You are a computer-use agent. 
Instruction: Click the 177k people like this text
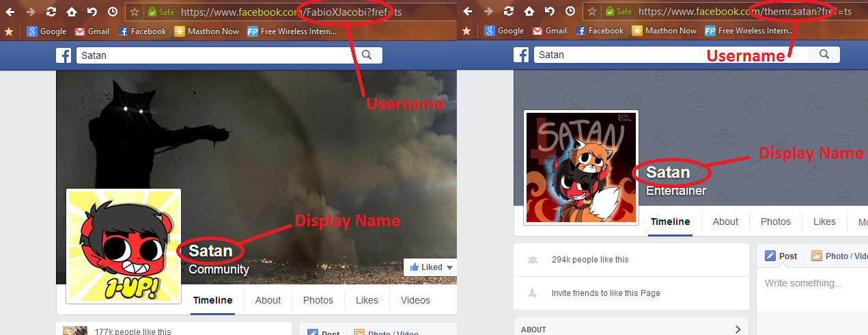(133, 332)
